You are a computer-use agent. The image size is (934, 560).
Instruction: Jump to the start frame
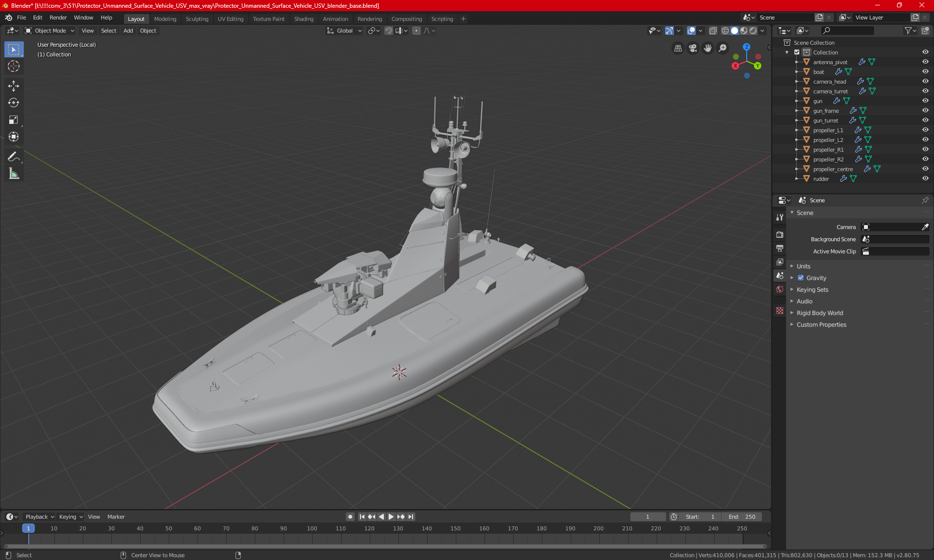[362, 517]
